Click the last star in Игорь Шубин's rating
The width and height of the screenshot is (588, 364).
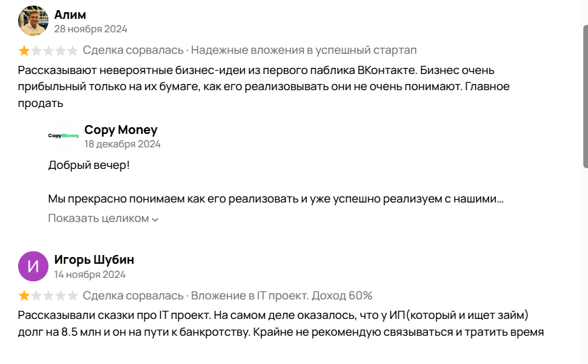point(73,296)
